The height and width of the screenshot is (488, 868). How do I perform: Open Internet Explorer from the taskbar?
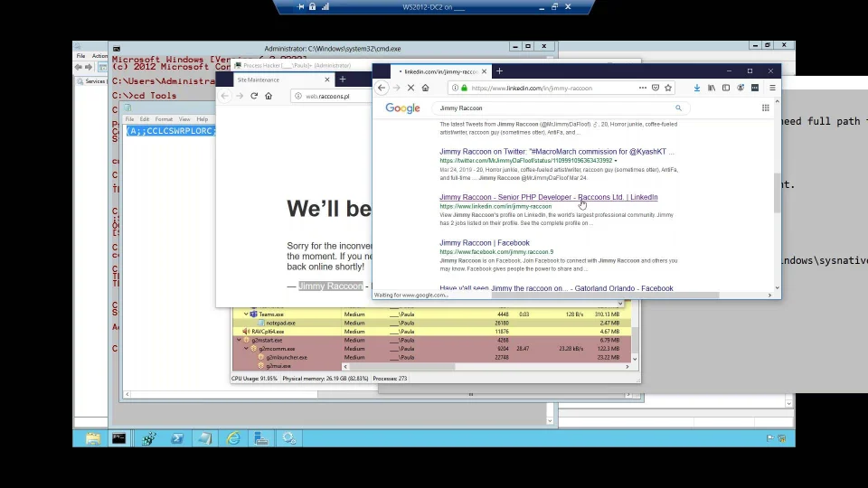coord(233,439)
